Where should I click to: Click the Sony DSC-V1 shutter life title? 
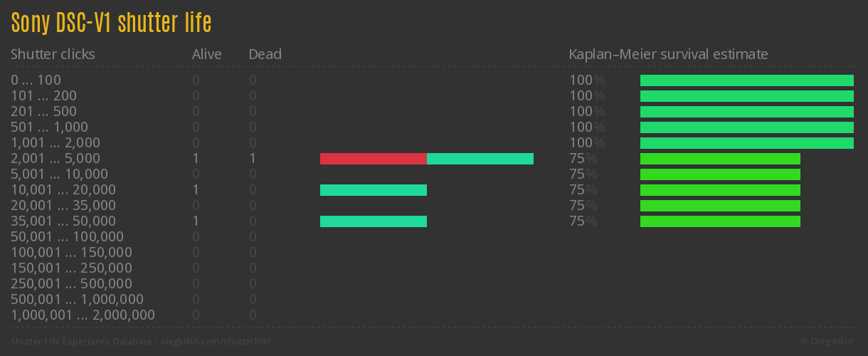click(111, 23)
